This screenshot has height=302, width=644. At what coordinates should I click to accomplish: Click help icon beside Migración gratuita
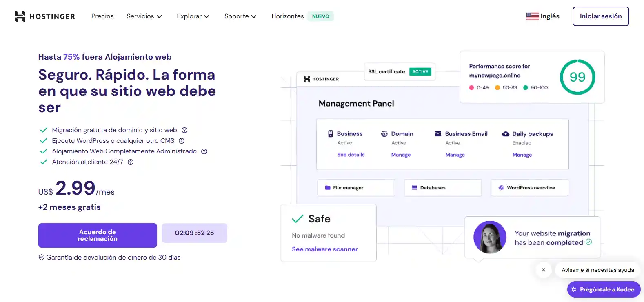pyautogui.click(x=184, y=130)
